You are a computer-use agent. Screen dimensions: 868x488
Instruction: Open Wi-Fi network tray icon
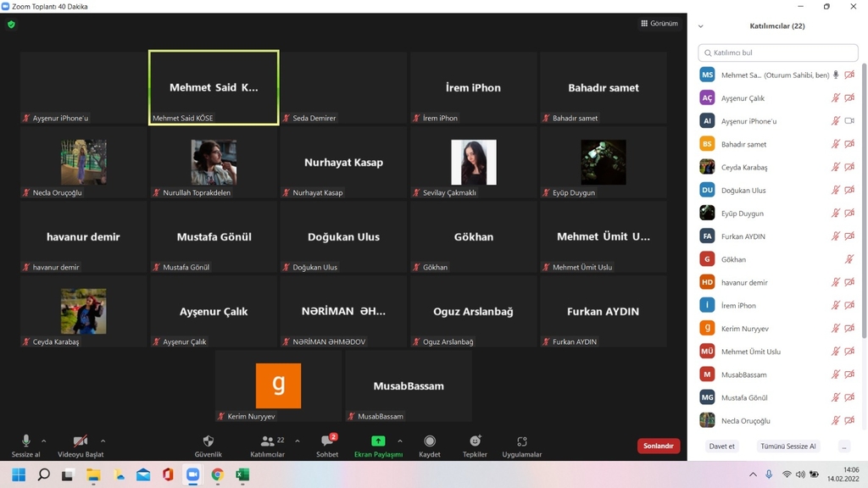click(x=787, y=474)
